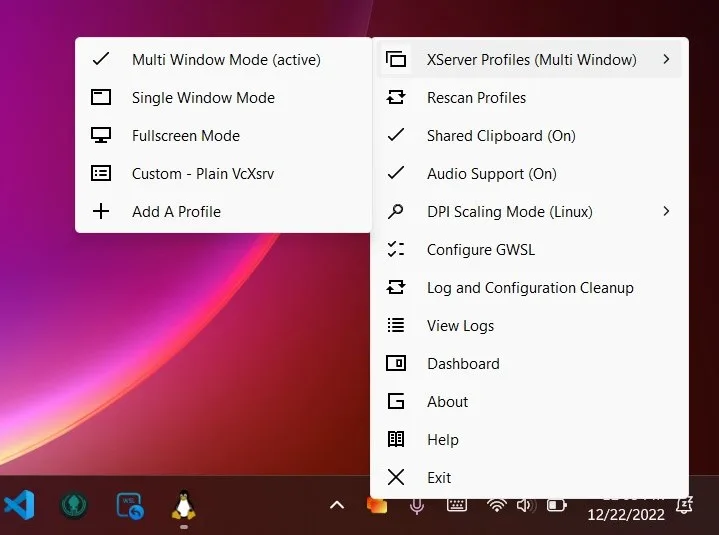719x535 pixels.
Task: Open the Linux penguin taskbar icon
Action: [184, 505]
